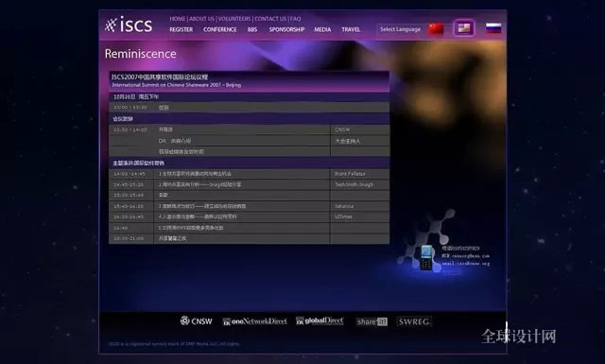Viewport: 605px width, 364px height.
Task: Follow the HOME link
Action: 178,19
